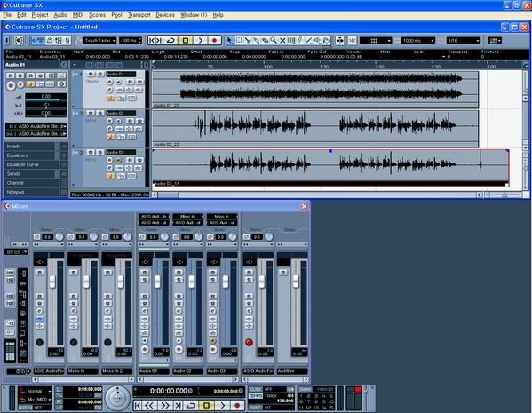The width and height of the screenshot is (532, 413).
Task: Select the Audio 01 mixer channel label
Action: click(154, 371)
